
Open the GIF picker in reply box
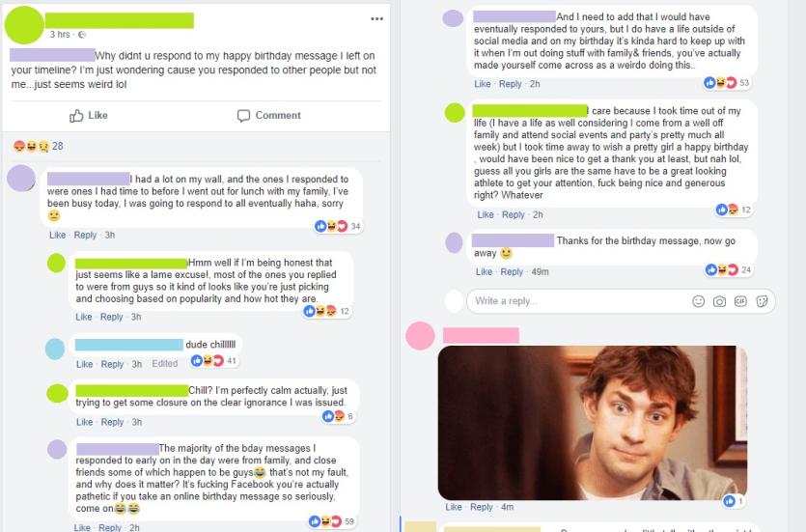click(740, 301)
